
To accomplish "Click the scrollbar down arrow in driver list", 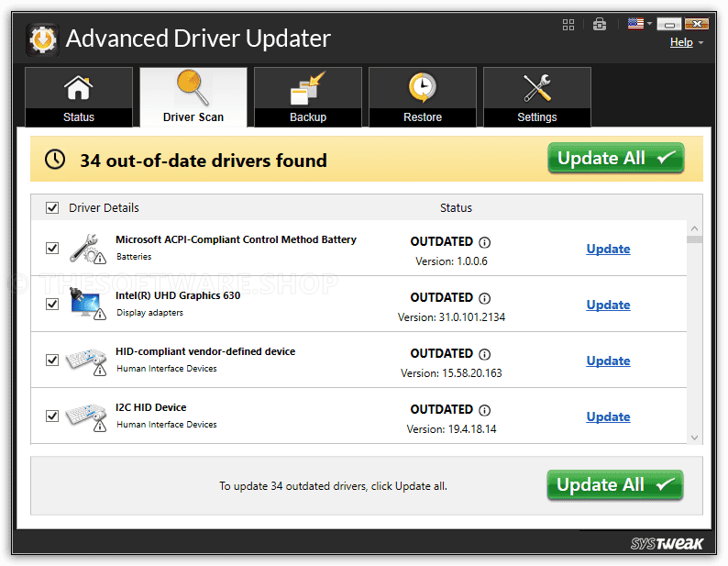I will tap(695, 438).
